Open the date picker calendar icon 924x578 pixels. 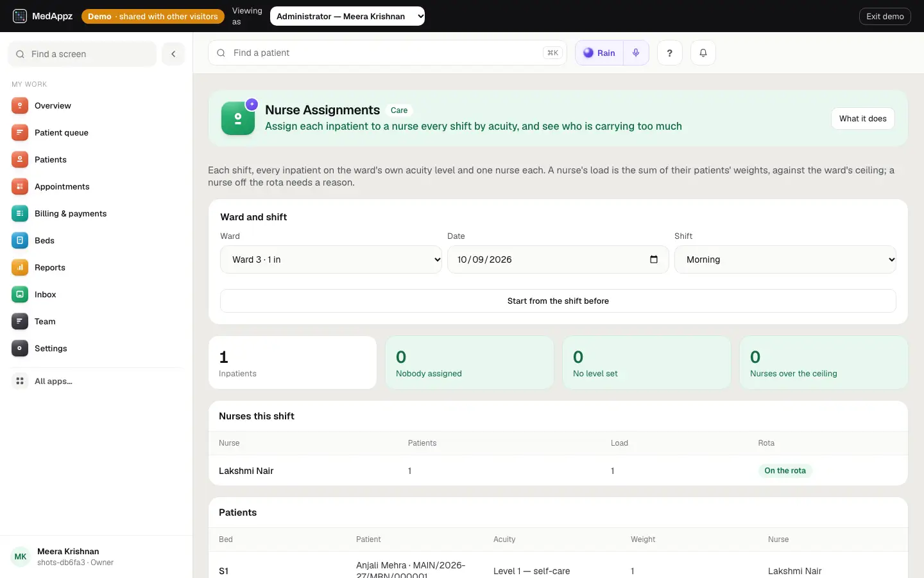coord(654,259)
